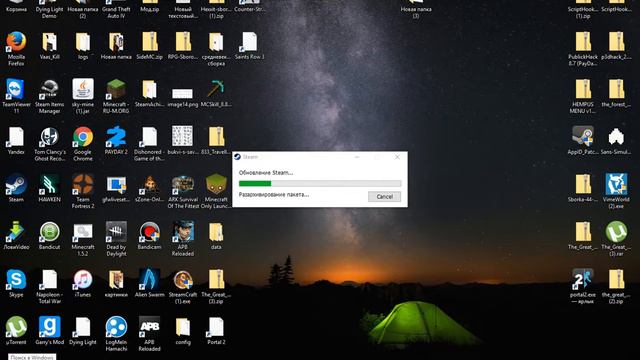The image size is (640, 360).
Task: Open the sZone-Onl... game shortcut
Action: (x=149, y=184)
